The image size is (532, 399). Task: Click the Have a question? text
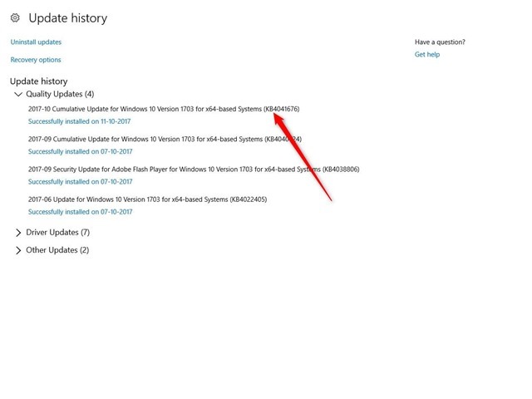pyautogui.click(x=440, y=42)
